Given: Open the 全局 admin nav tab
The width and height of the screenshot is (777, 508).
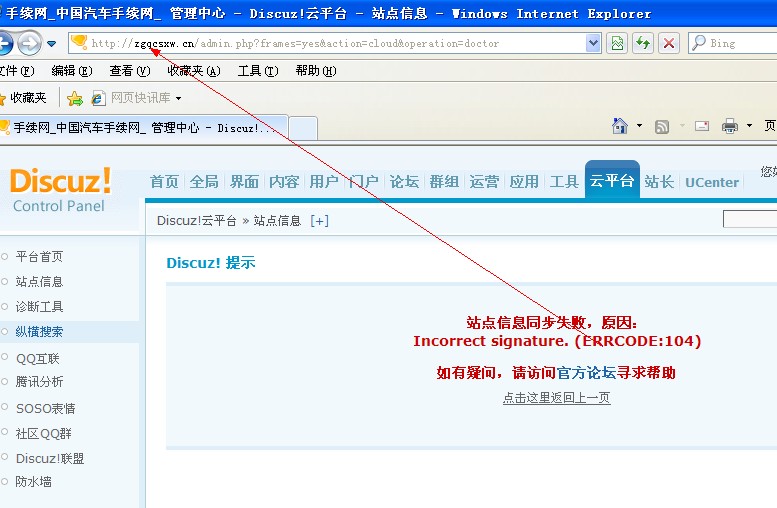Looking at the screenshot, I should click(204, 182).
